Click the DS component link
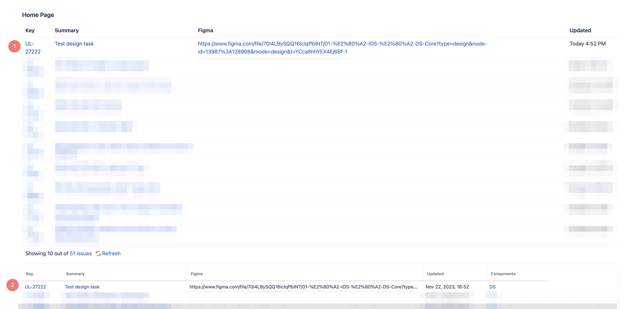 (492, 287)
